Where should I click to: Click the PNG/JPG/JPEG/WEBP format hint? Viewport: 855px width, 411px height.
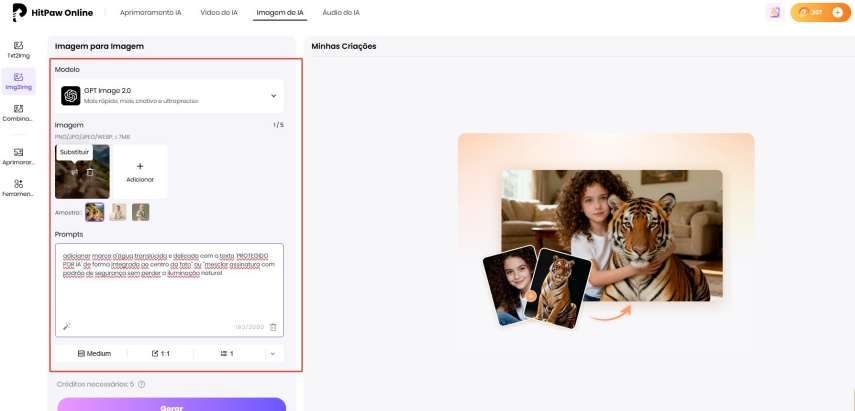[x=93, y=137]
